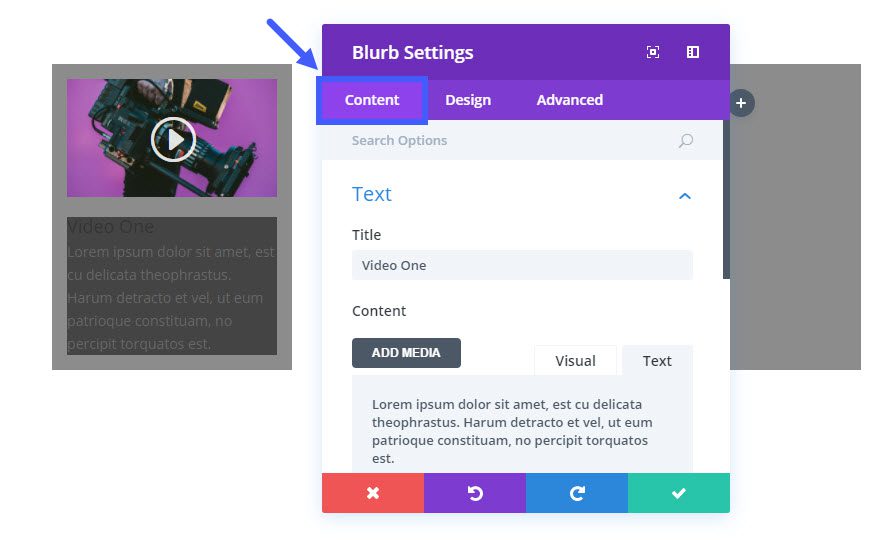Switch editor to Visual mode

point(575,361)
